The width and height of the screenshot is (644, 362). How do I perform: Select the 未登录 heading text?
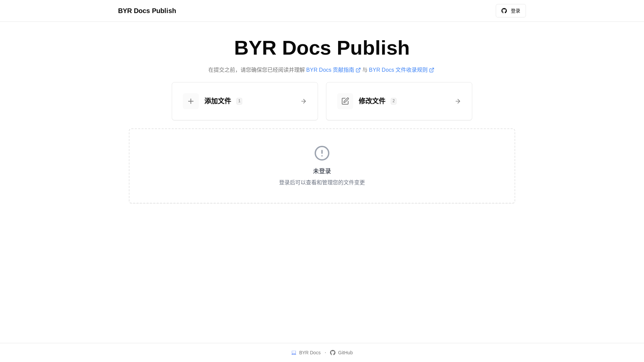pyautogui.click(x=322, y=171)
